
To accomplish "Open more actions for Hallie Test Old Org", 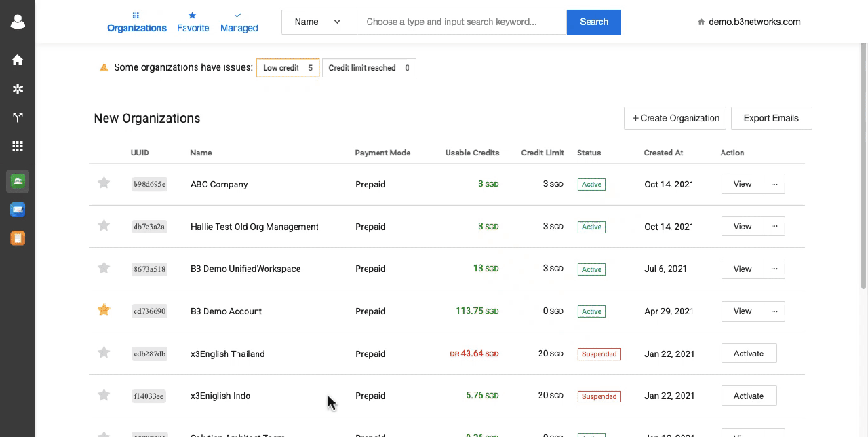I will tap(774, 227).
